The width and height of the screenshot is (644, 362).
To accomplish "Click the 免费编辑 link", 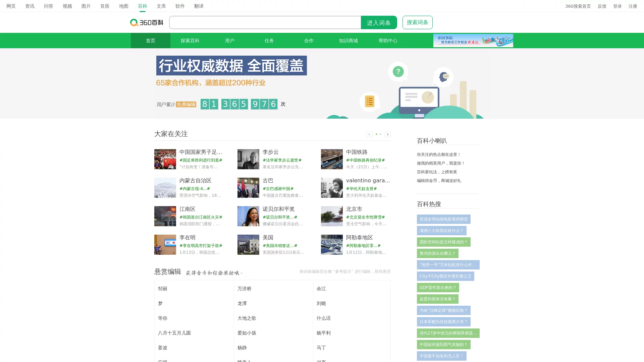I will (186, 104).
